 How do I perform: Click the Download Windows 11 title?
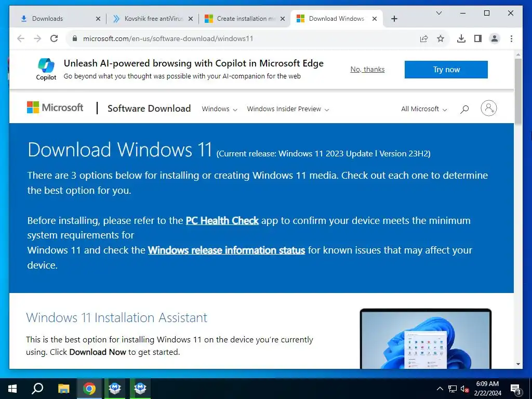pyautogui.click(x=120, y=149)
